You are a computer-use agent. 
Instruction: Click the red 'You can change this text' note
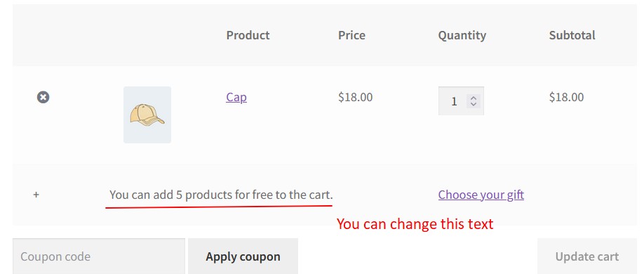415,224
